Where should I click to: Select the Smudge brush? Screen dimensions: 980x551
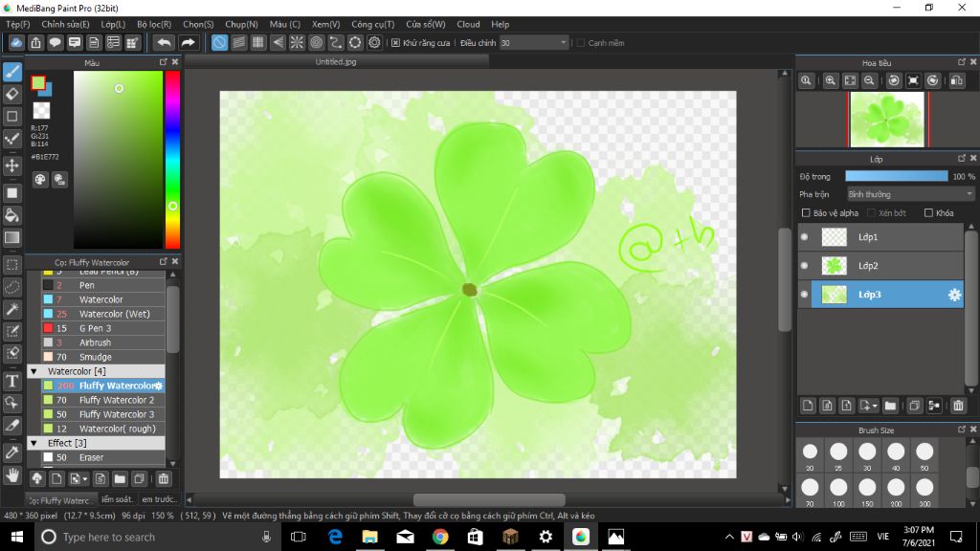(103, 357)
